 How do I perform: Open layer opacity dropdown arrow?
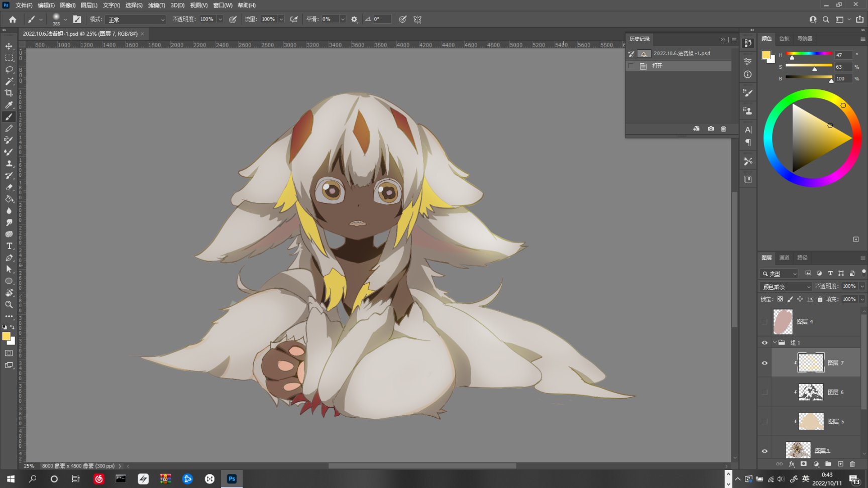(x=862, y=286)
